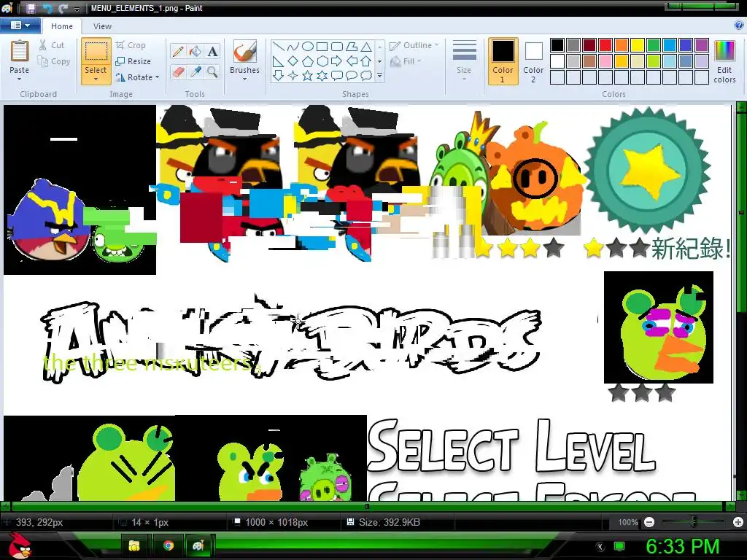Viewport: 747px width, 560px height.
Task: Open the Customize Quick Access Toolbar arrow
Action: pos(77,9)
